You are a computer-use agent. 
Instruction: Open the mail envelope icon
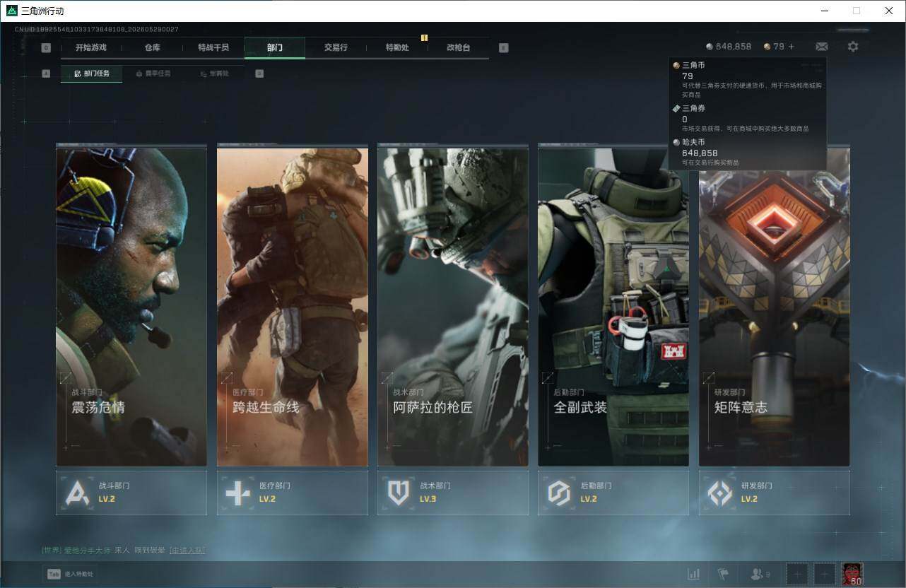pos(821,47)
